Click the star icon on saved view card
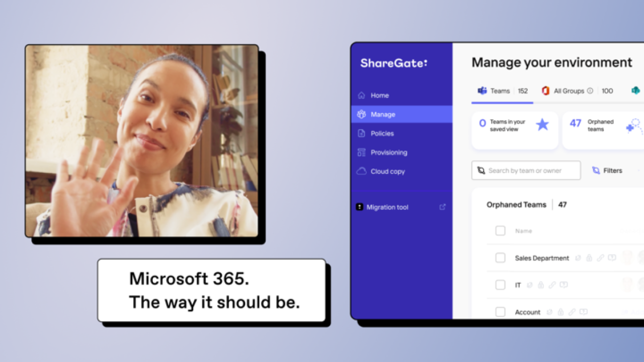644x362 pixels. coord(542,125)
